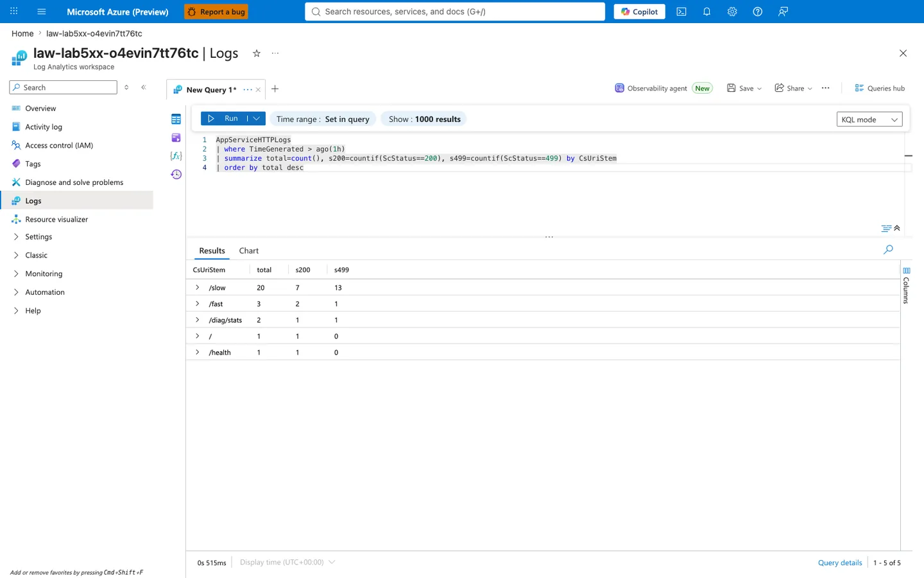Screen dimensions: 924x578
Task: Add a new query tab
Action: [x=275, y=89]
